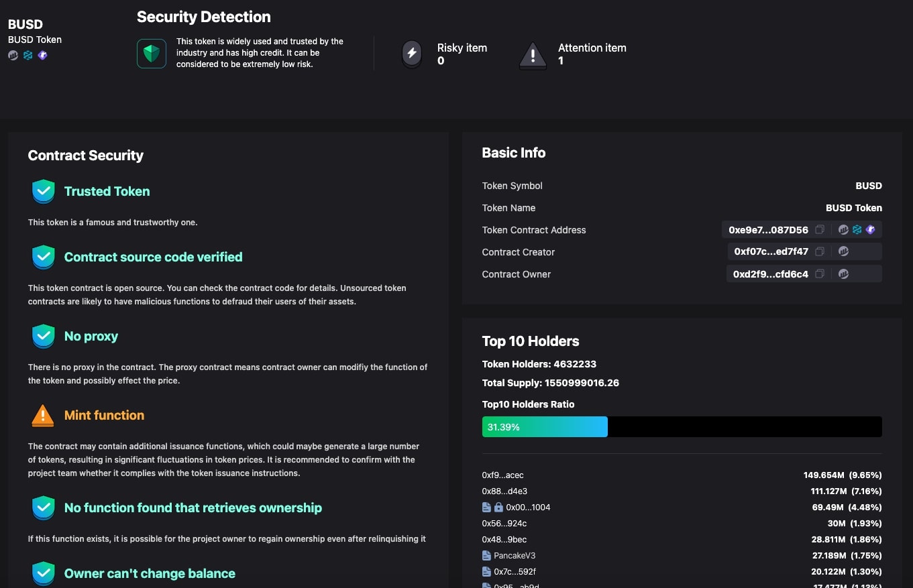The image size is (913, 588).
Task: Click the Trusted Token heading
Action: pyautogui.click(x=107, y=192)
